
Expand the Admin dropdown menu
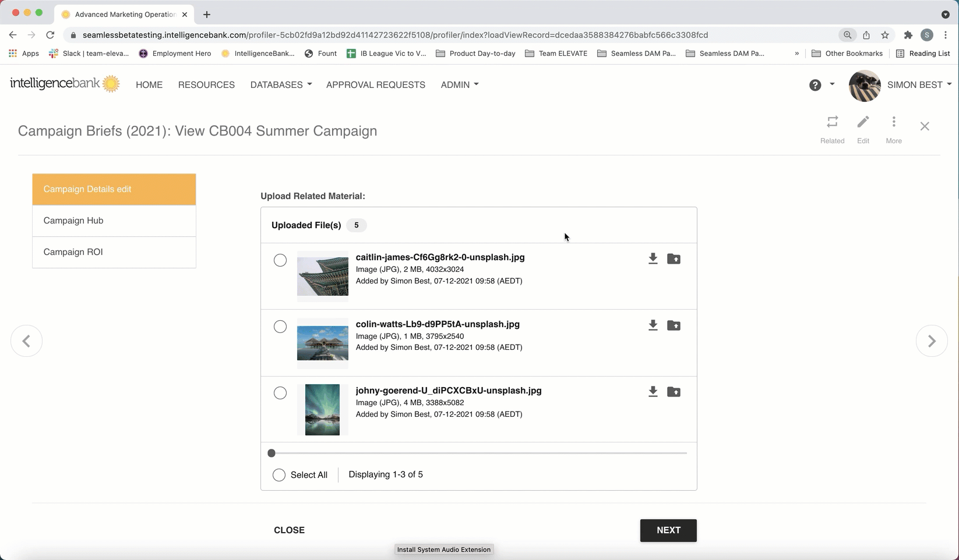(459, 85)
